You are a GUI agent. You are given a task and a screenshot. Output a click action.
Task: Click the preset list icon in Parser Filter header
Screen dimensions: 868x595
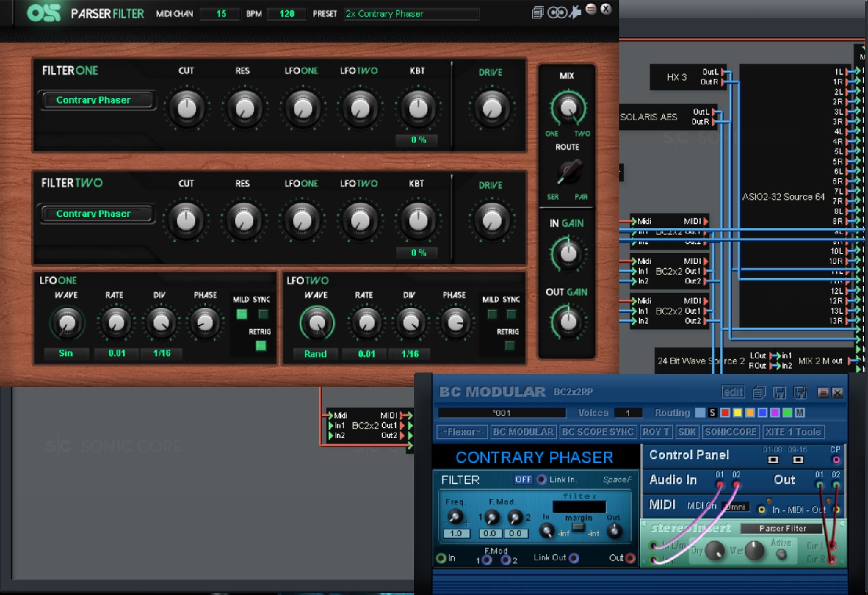[x=539, y=12]
